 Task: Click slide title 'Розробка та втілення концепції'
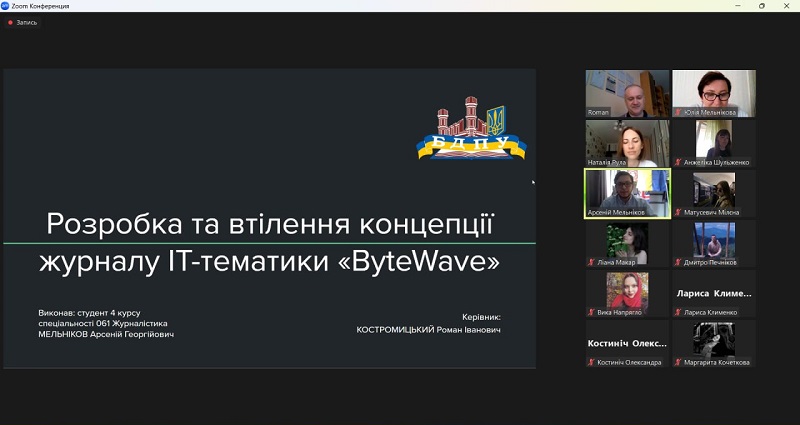point(270,224)
